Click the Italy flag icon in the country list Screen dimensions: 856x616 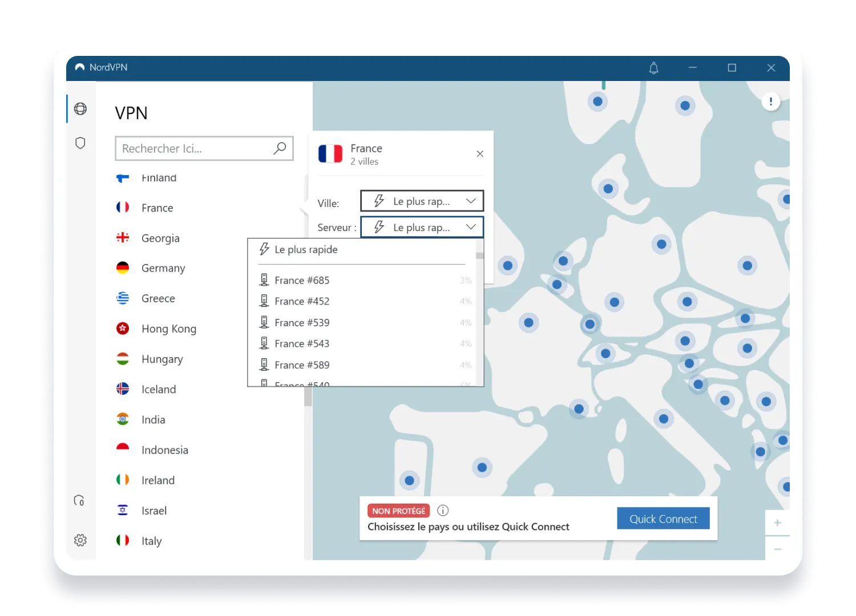pyautogui.click(x=122, y=540)
